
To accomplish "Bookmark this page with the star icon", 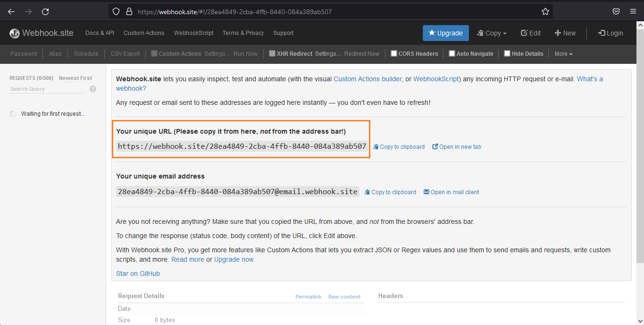I will 545,11.
